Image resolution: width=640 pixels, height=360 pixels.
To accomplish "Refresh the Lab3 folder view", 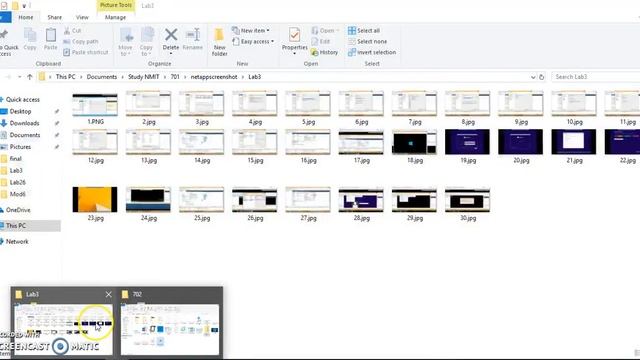I will coord(542,77).
